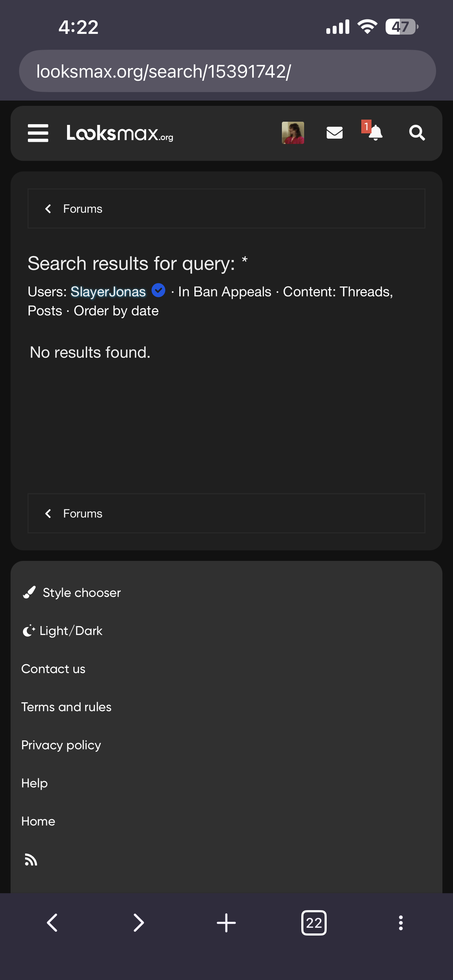Open the notifications bell with badge
This screenshot has width=453, height=980.
(373, 132)
